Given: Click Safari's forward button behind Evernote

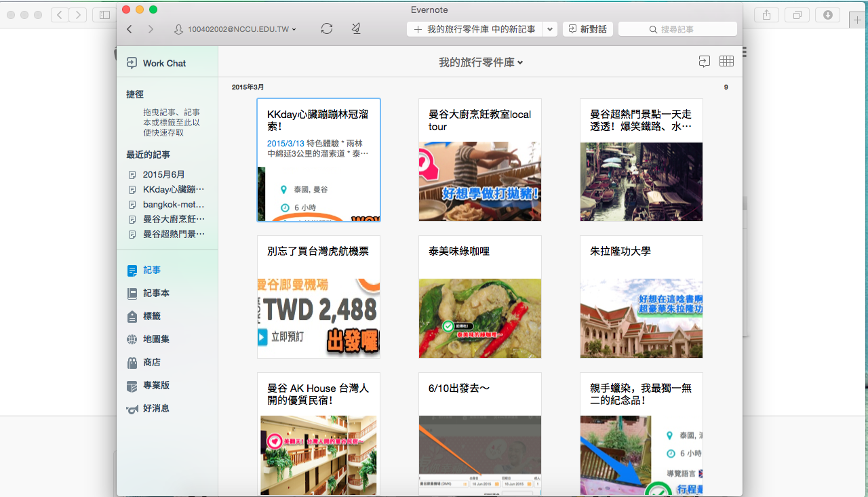Looking at the screenshot, I should point(78,14).
